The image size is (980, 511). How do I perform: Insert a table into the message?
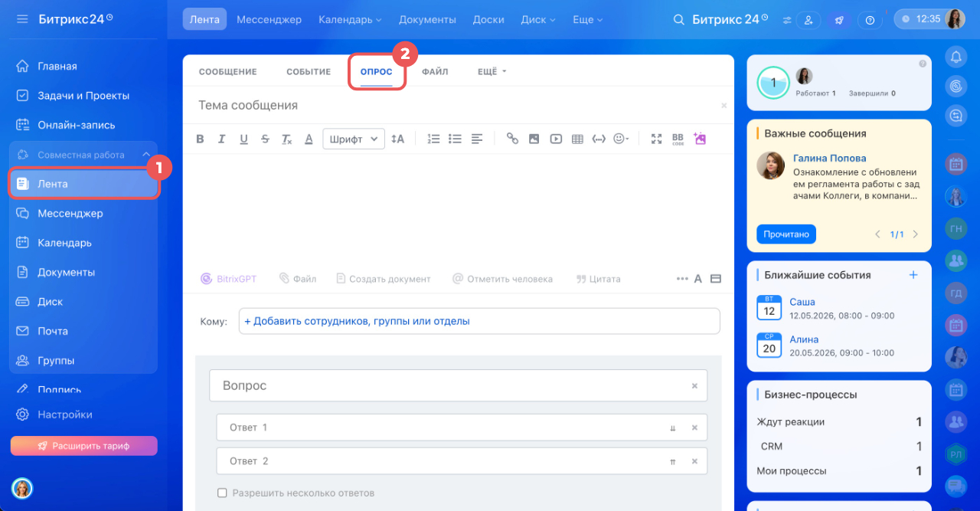(x=577, y=139)
